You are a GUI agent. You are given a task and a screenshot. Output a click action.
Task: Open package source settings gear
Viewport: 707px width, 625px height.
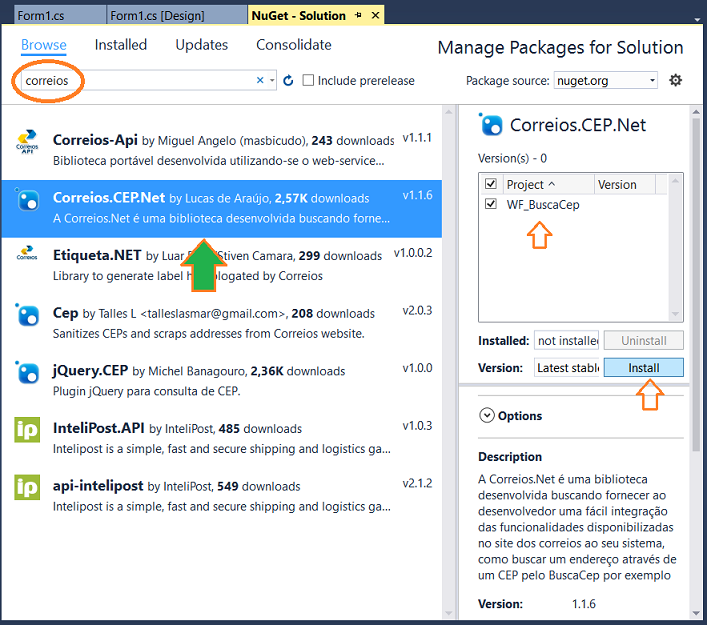pos(675,80)
